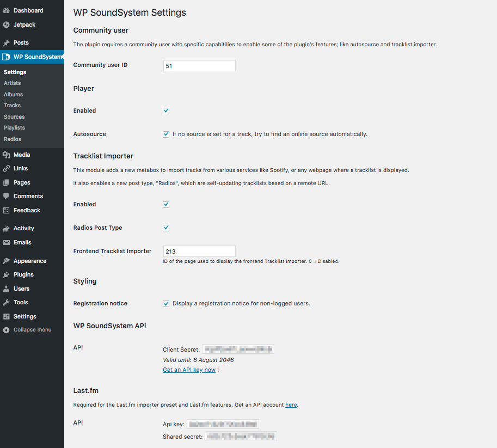497x448 pixels.
Task: Click the "Get an API key now" link
Action: pyautogui.click(x=189, y=370)
